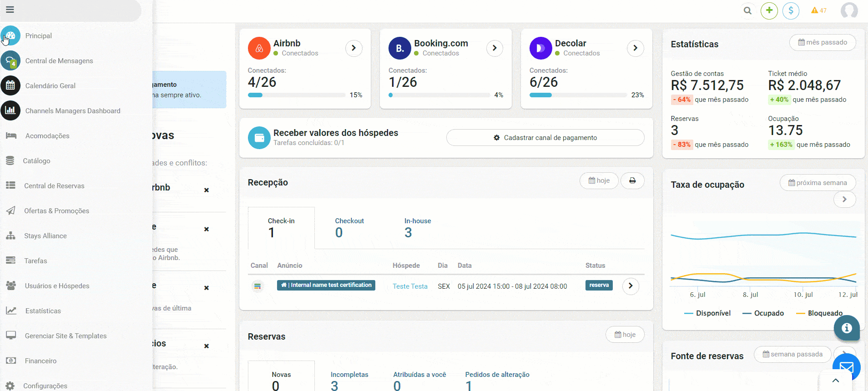Switch to the Incompletas tab
The width and height of the screenshot is (868, 391).
349,381
